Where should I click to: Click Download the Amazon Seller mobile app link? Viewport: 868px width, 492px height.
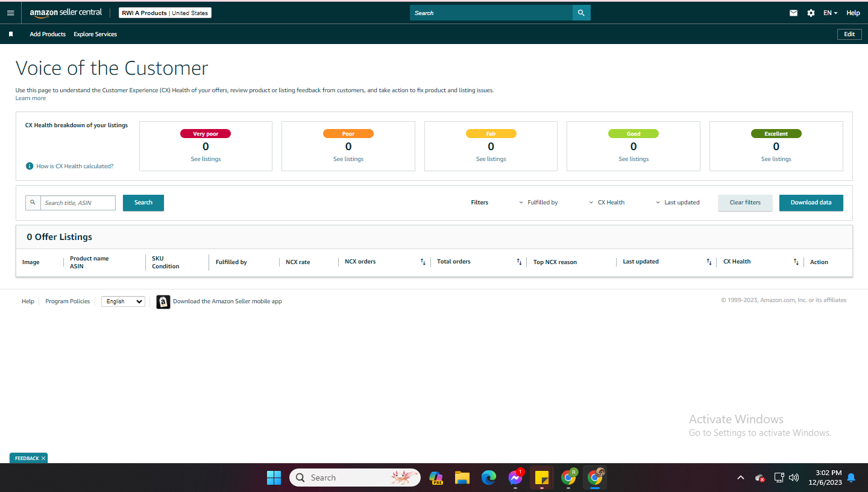(x=227, y=301)
